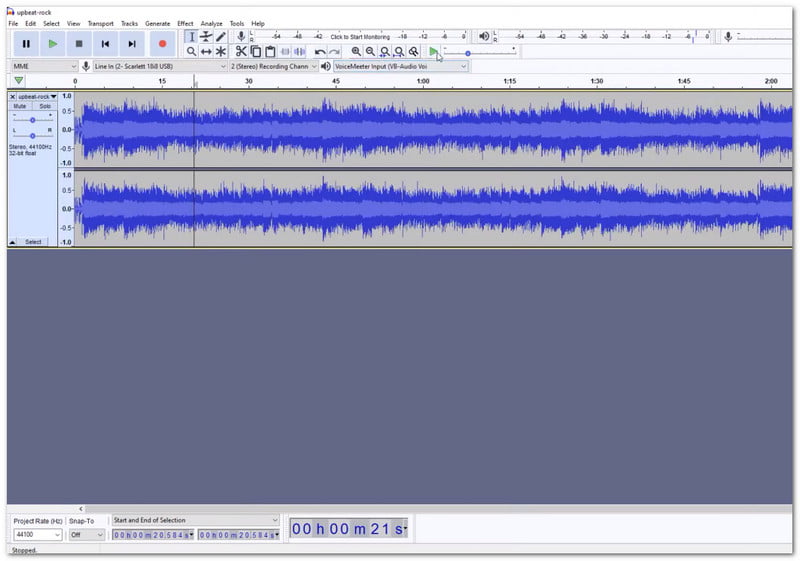Adjust the track gain slider
The image size is (800, 561).
click(33, 120)
